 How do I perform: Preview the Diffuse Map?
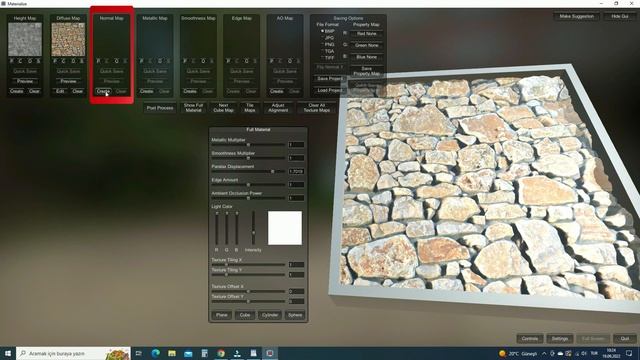pyautogui.click(x=68, y=81)
